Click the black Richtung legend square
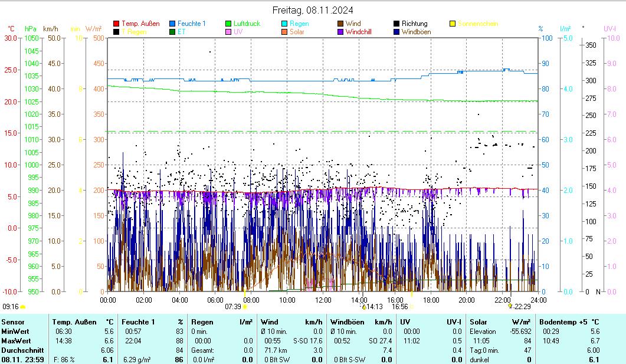 pos(396,24)
